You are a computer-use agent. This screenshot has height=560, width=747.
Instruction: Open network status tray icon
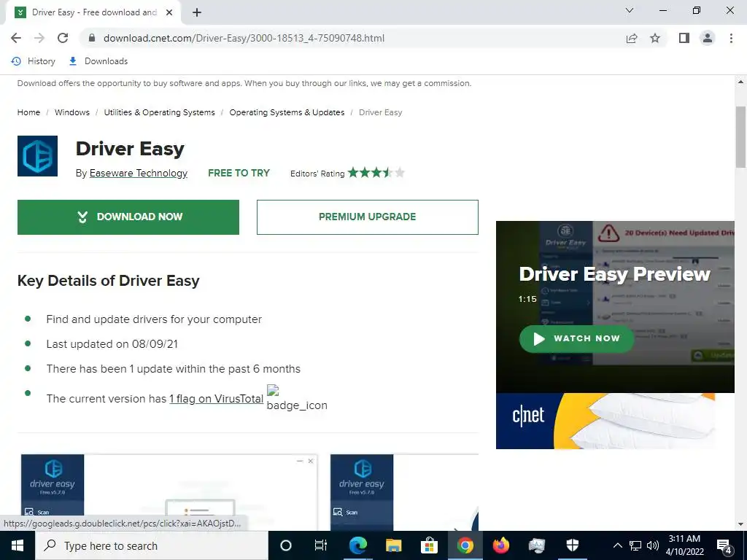click(x=635, y=545)
